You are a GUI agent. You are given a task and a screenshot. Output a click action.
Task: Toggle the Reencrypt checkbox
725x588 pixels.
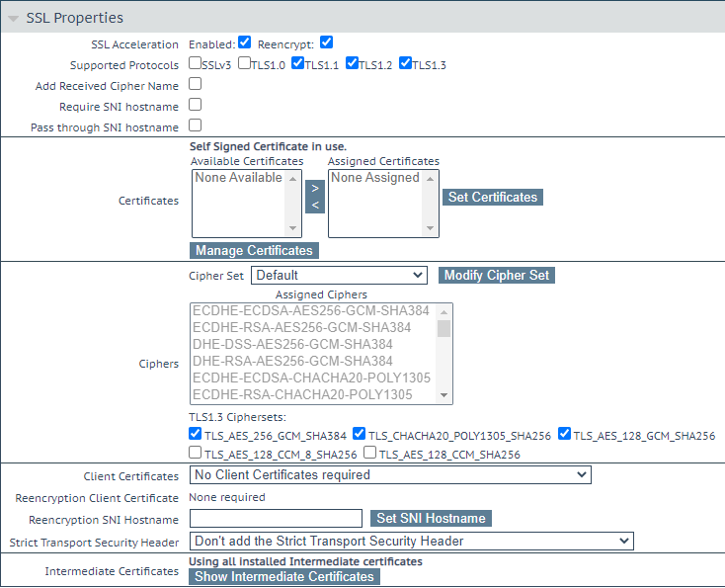(x=326, y=42)
